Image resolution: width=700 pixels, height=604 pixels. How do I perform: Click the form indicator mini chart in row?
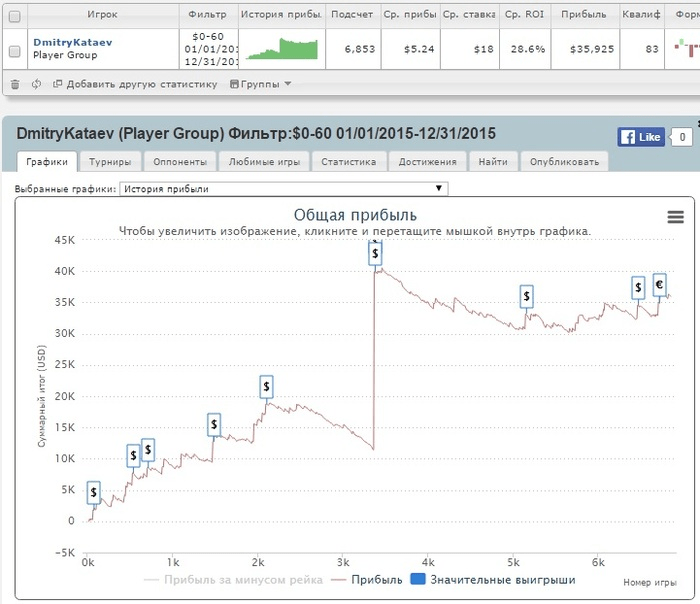(x=687, y=47)
